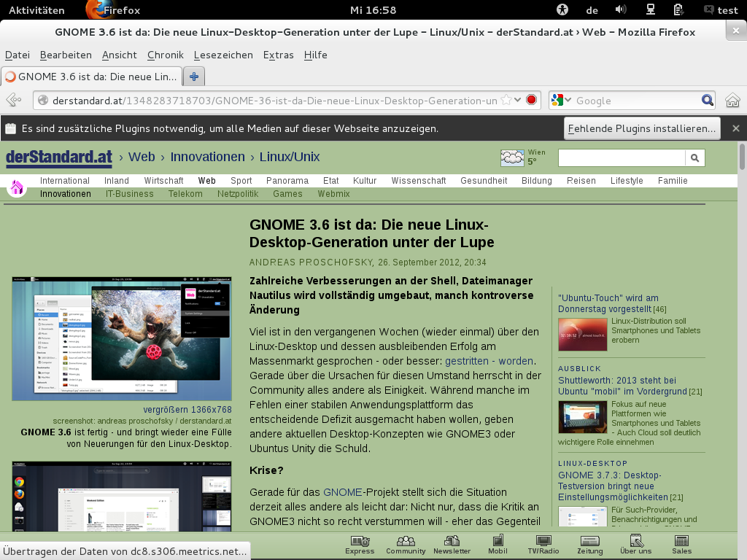Viewport: 747px width, 560px height.
Task: Open Über uns in footer bar
Action: (x=636, y=545)
